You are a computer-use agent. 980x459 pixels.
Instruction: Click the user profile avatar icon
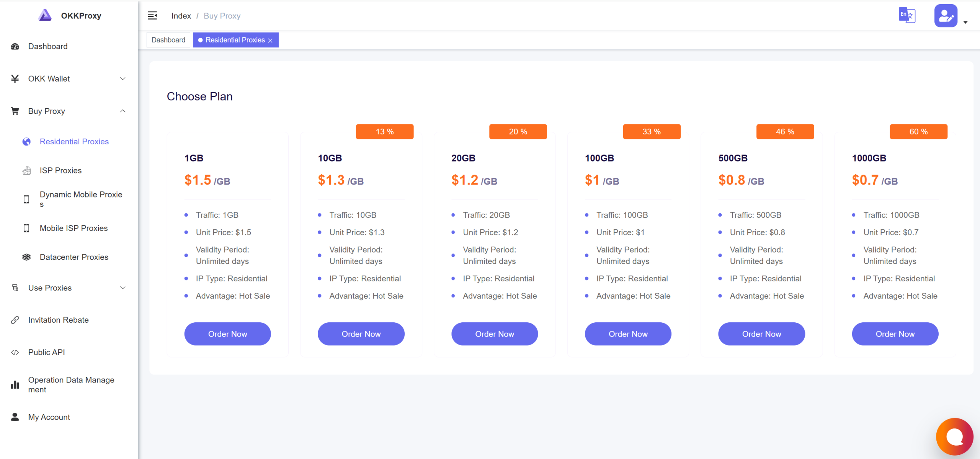[946, 16]
